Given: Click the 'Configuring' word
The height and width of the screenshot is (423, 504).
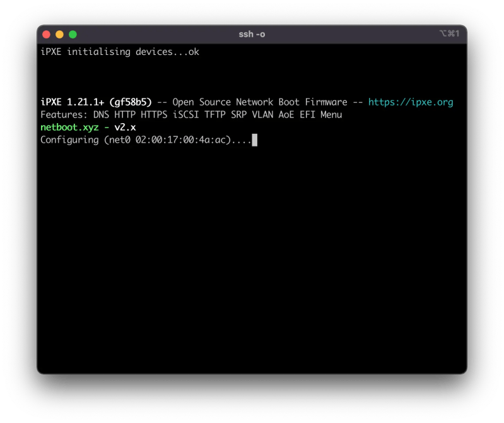Looking at the screenshot, I should point(69,140).
